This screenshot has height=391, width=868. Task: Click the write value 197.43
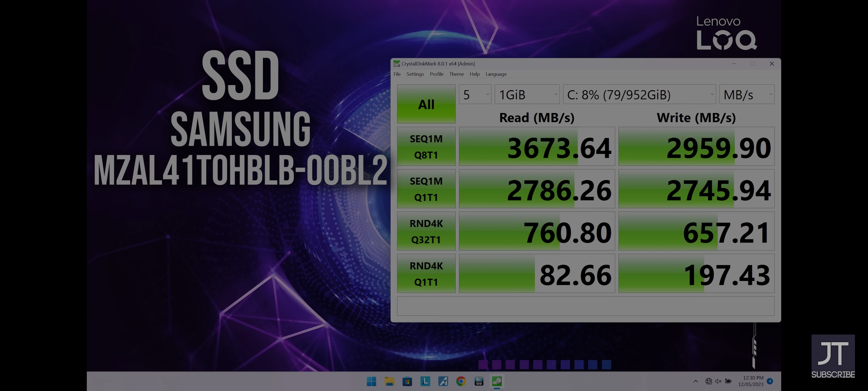click(x=697, y=274)
